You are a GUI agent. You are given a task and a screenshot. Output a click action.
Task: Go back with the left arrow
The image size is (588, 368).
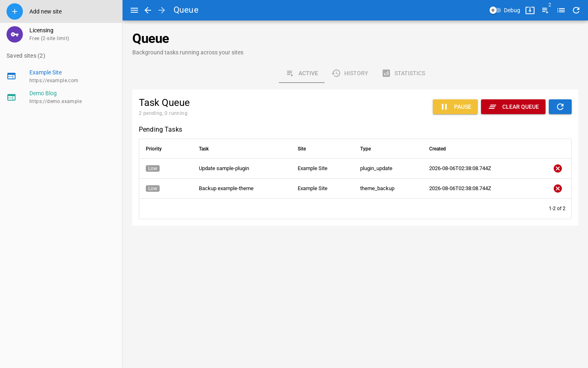click(x=148, y=10)
